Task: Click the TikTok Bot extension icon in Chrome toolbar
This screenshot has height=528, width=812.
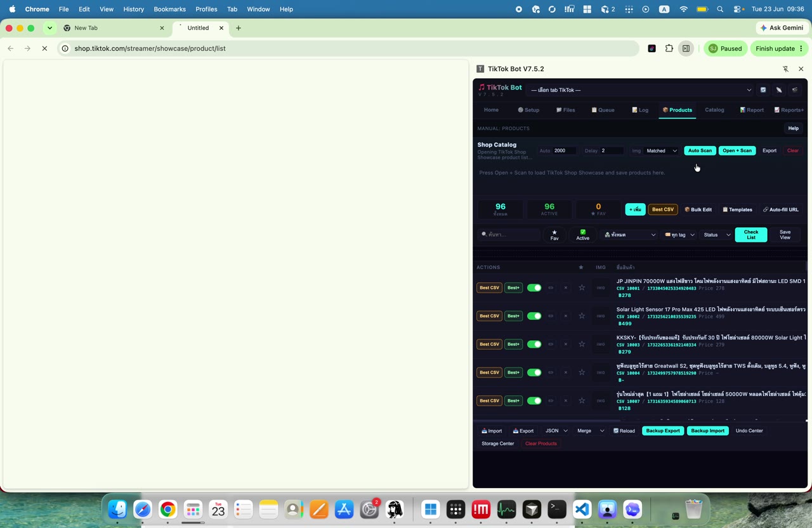Action: pos(652,48)
